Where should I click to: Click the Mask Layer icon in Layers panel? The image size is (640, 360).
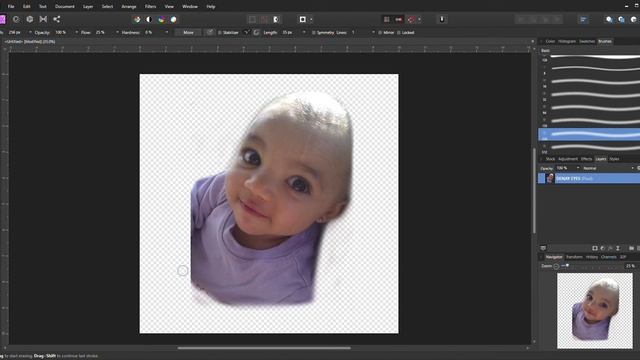click(x=595, y=248)
